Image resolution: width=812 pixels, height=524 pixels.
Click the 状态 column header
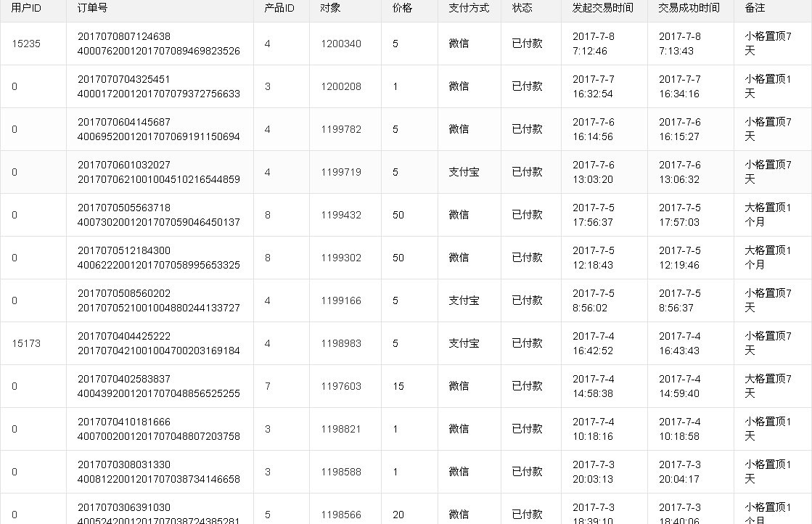tap(522, 8)
